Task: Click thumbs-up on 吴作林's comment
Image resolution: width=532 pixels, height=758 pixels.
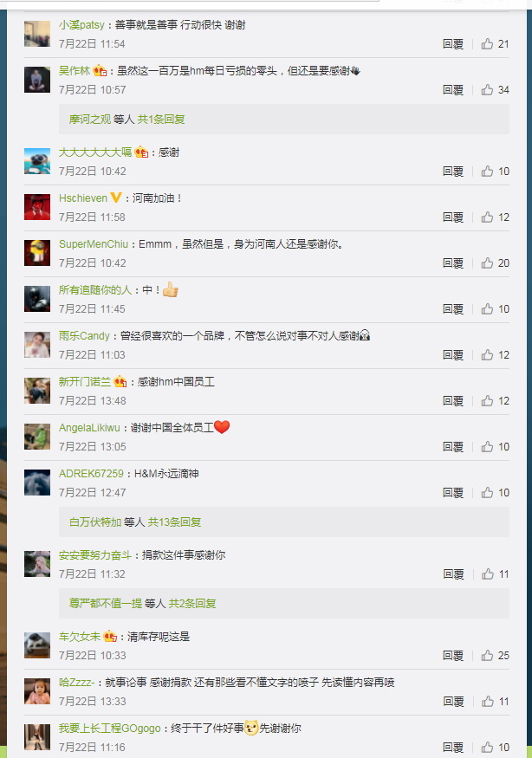Action: tap(495, 90)
